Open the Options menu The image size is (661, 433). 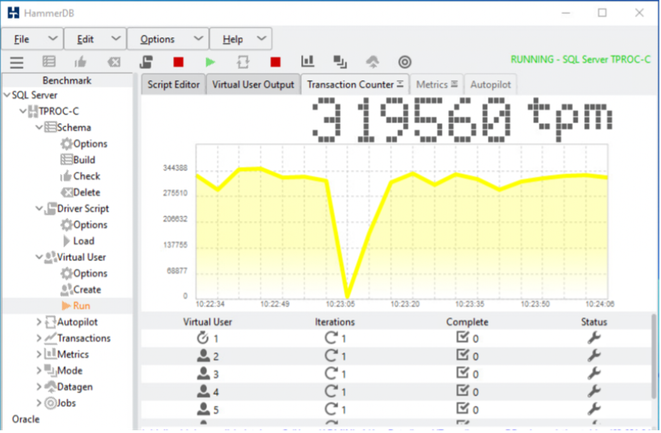click(168, 39)
